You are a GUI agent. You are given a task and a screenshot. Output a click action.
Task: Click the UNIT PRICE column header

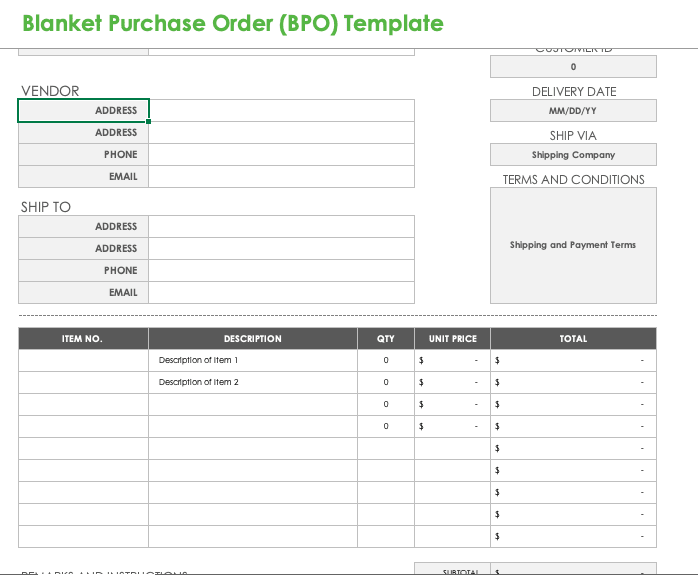453,339
